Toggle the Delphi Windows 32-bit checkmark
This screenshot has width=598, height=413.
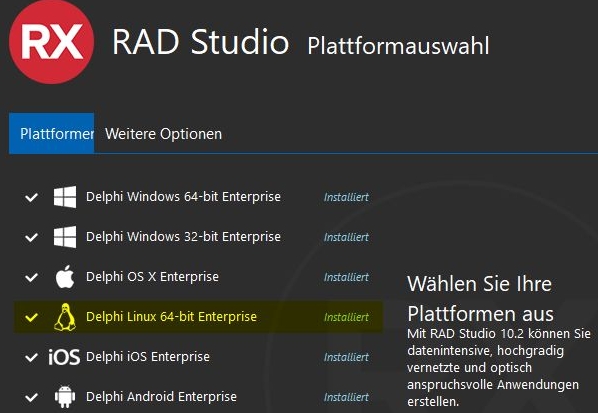click(31, 237)
